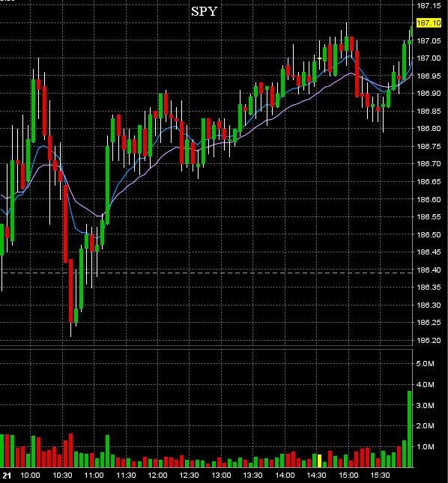Viewport: 448px width, 483px height.
Task: Click the 186.35 price axis label
Action: (429, 287)
